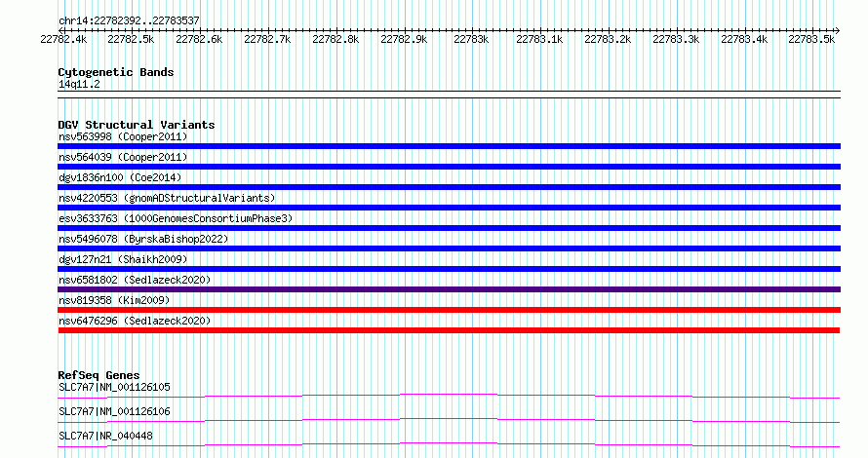
Task: Open nsv6476296 (Sedlazeck2020) variant
Action: pyautogui.click(x=135, y=321)
